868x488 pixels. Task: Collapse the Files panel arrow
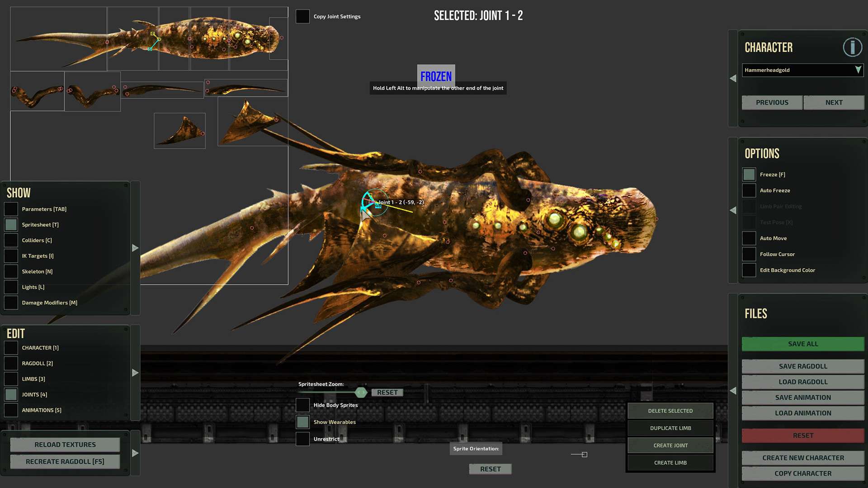(733, 390)
